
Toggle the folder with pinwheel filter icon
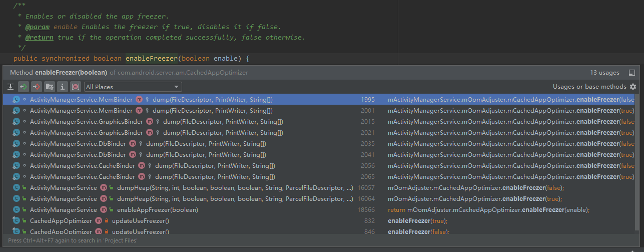pos(50,87)
